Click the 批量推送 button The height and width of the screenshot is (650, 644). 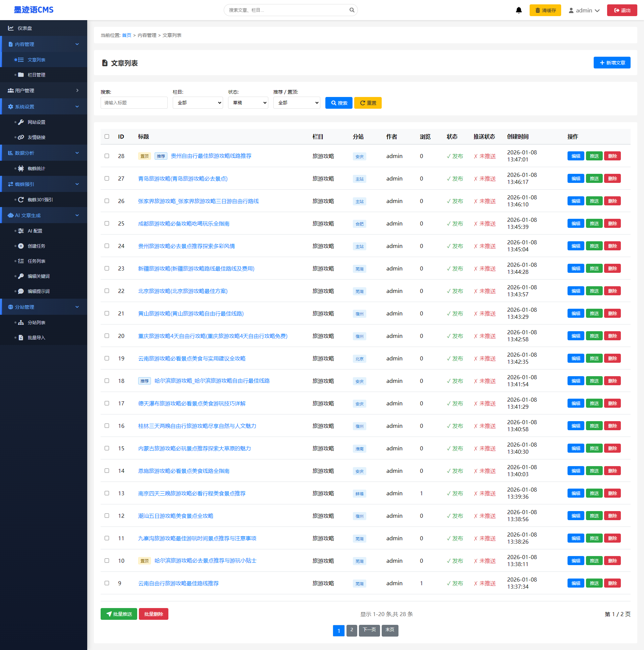119,614
